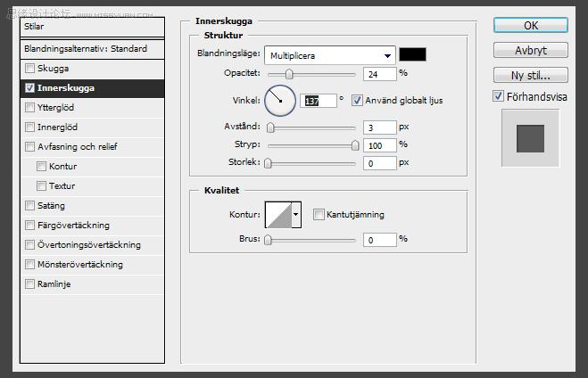Open the Övertoningsövertäckning settings row

click(x=92, y=244)
